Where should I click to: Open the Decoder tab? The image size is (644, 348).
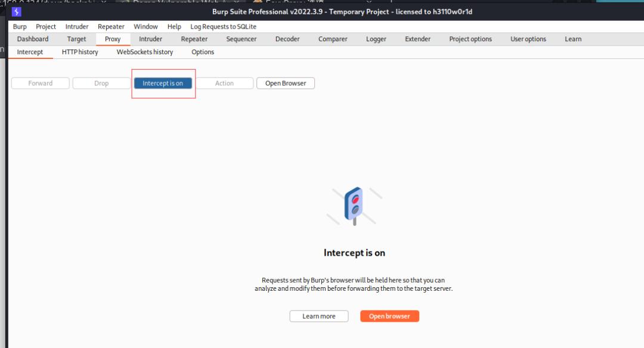pyautogui.click(x=287, y=39)
